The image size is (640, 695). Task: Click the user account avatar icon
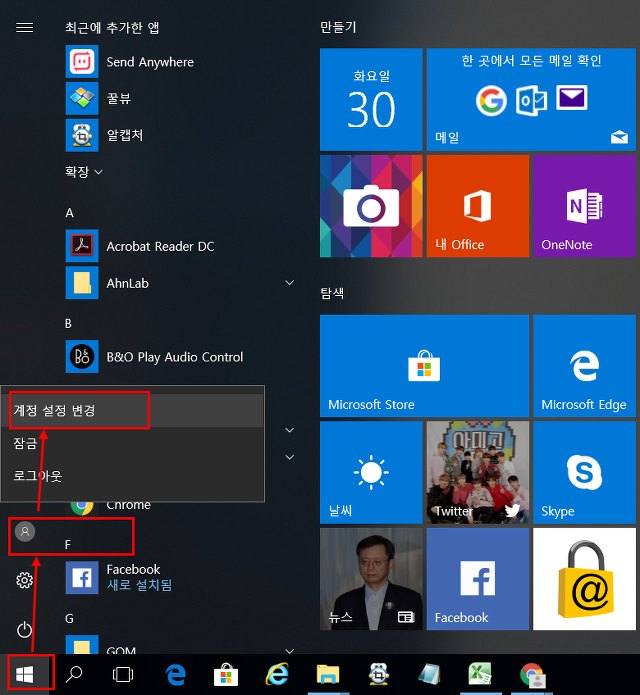pyautogui.click(x=25, y=531)
